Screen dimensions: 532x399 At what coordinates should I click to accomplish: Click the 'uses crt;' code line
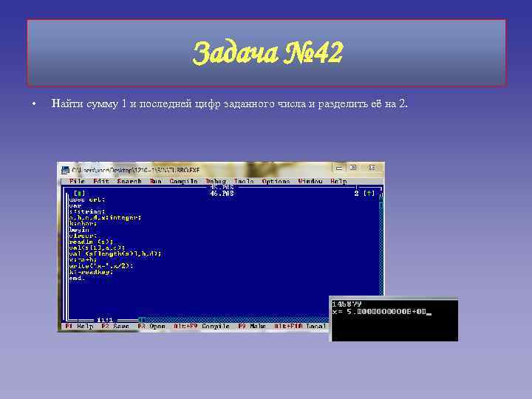pos(87,199)
